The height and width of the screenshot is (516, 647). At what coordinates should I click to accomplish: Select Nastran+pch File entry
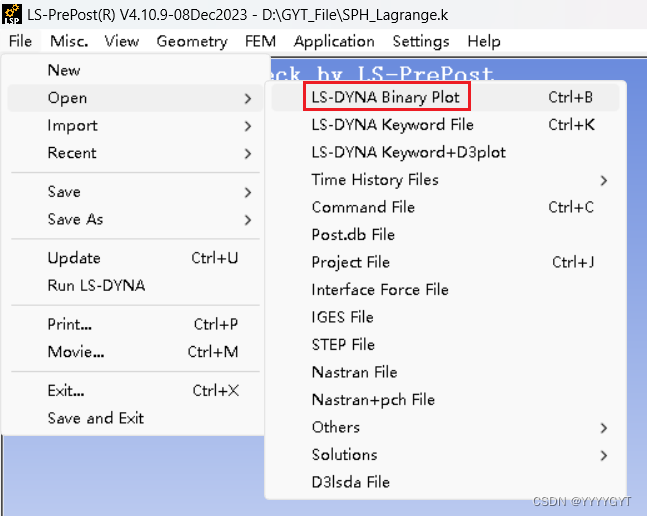click(446, 400)
